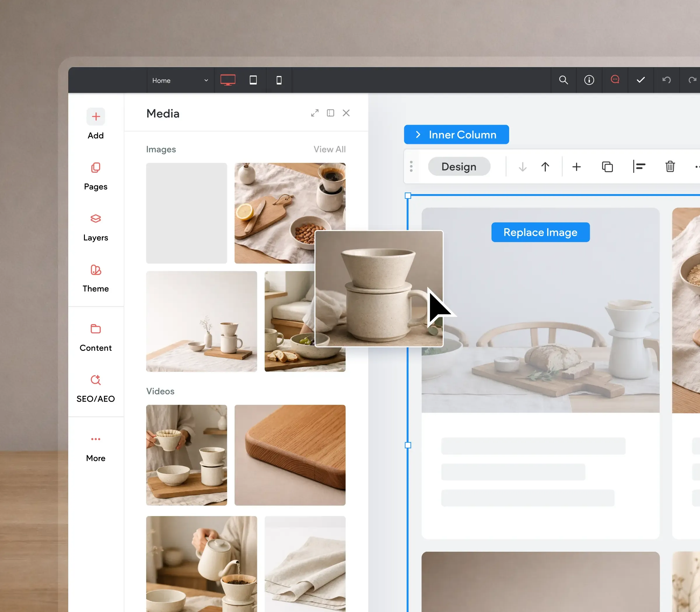Add new element with toolbar plus icon

point(577,167)
